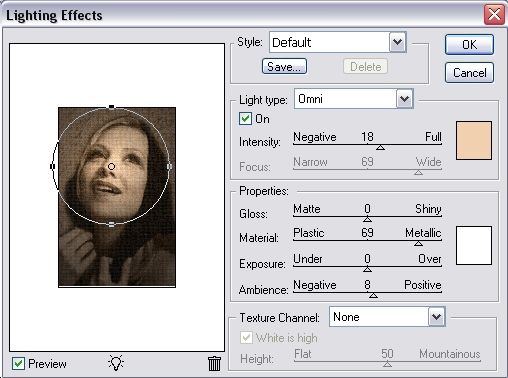Open the white material color swatch
This screenshot has width=508, height=378.
474,246
